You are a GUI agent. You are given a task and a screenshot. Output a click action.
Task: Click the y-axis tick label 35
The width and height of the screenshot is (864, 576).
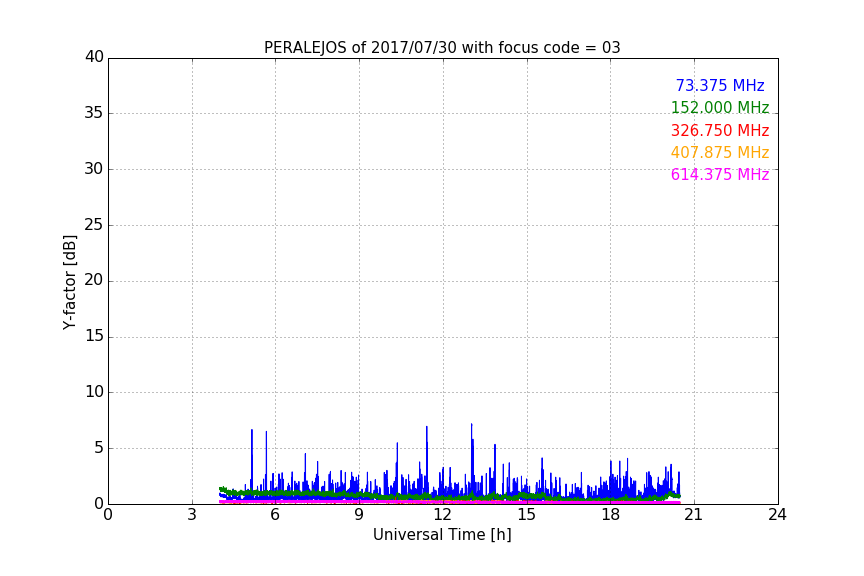click(94, 113)
